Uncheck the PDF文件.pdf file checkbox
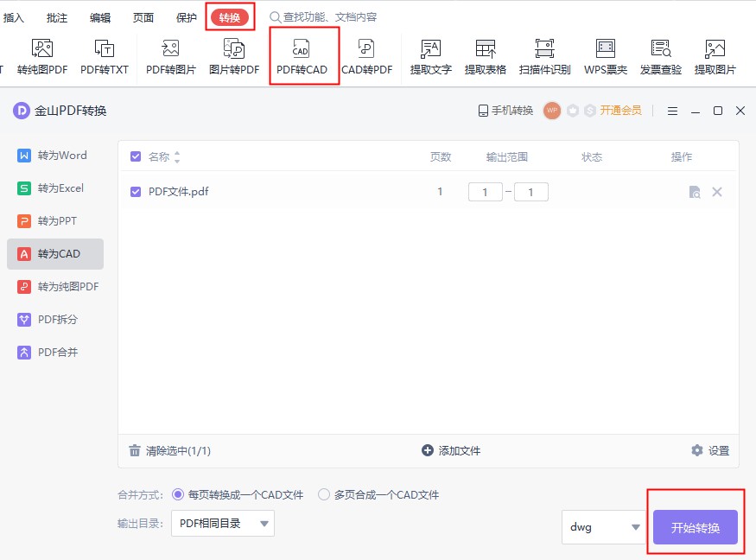 [x=136, y=192]
